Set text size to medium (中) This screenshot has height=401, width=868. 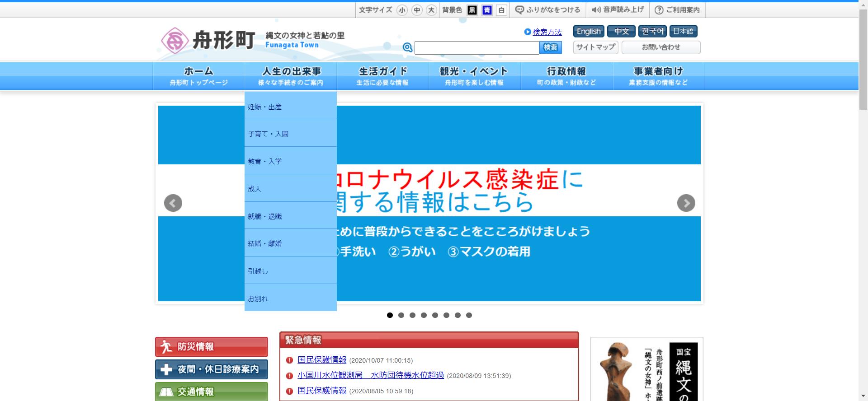(417, 10)
